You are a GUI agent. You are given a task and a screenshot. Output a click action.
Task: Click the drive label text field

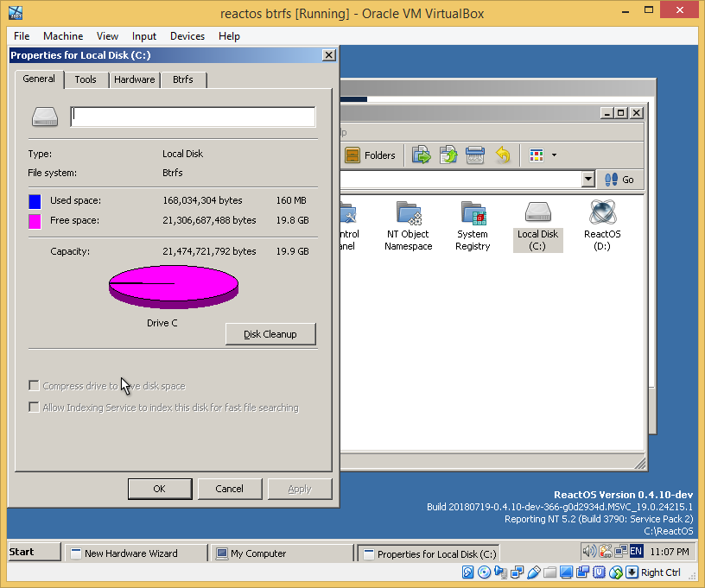click(192, 116)
